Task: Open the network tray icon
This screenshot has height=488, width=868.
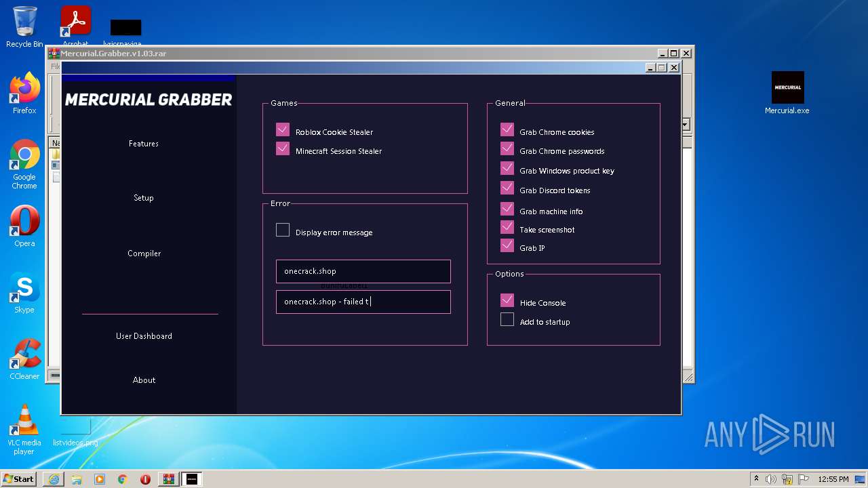Action: [x=787, y=479]
